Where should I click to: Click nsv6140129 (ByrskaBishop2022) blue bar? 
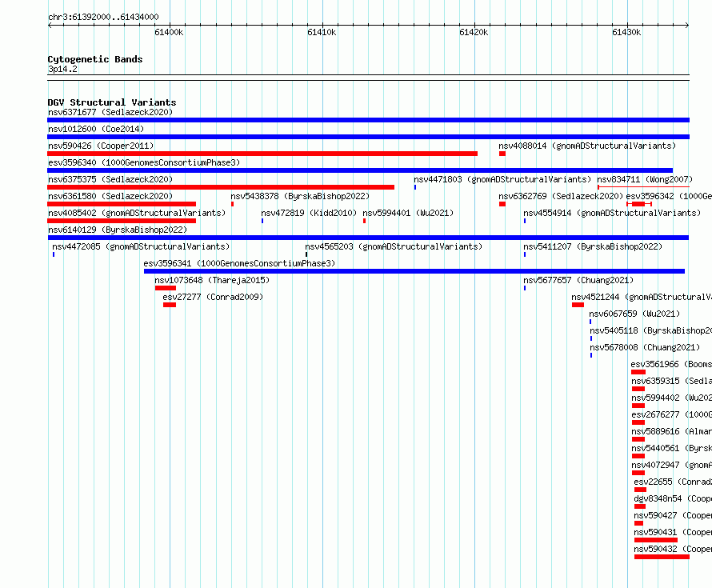click(368, 238)
